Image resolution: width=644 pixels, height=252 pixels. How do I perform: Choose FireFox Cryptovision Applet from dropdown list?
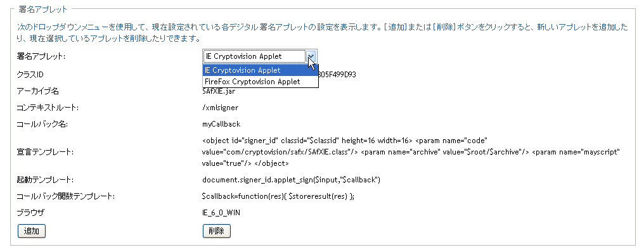click(x=261, y=82)
